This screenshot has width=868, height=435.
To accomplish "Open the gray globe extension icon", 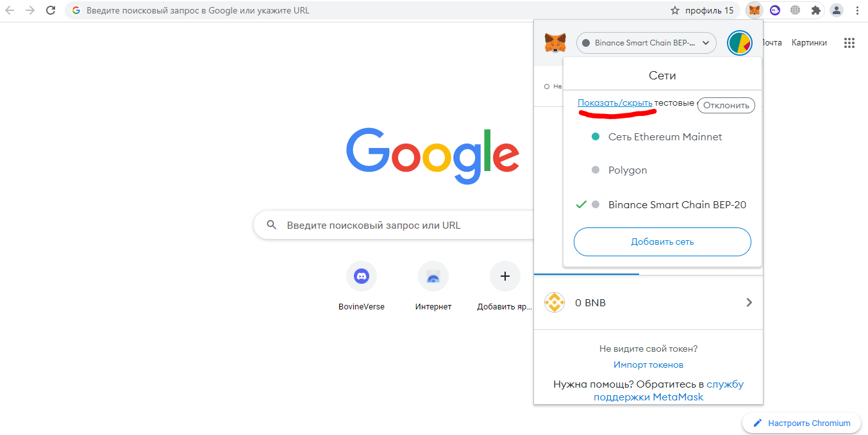I will coord(796,10).
